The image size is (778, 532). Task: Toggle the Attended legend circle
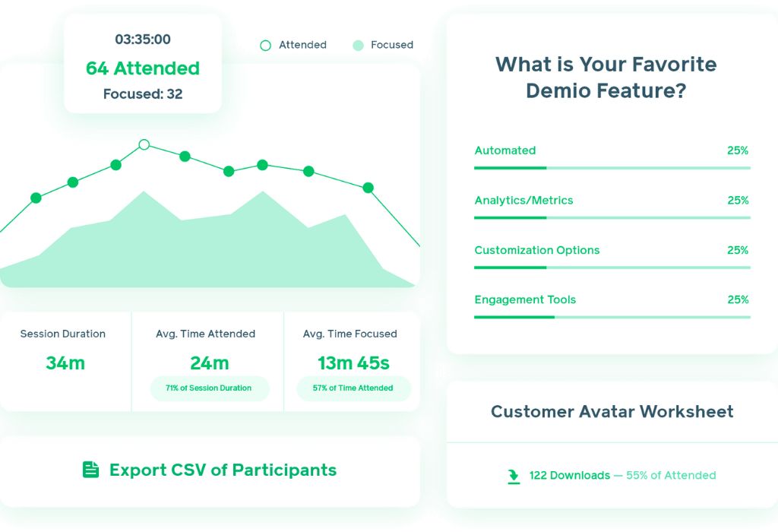point(265,46)
